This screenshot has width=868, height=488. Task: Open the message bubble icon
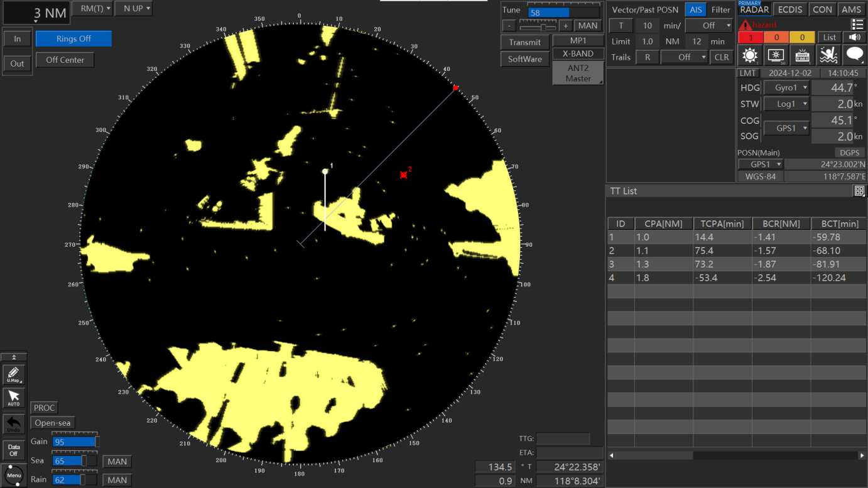[854, 55]
